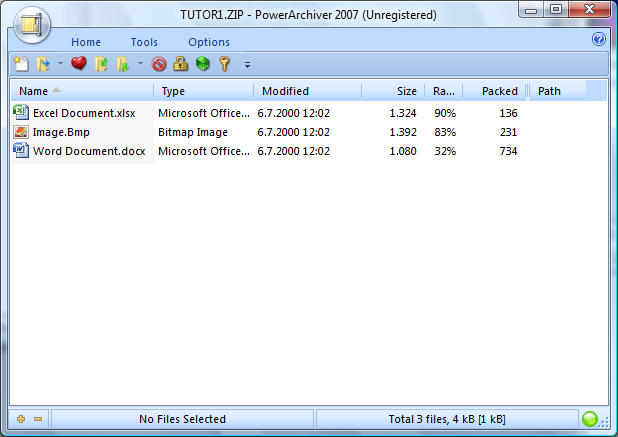Click the green cube icon

(x=203, y=64)
